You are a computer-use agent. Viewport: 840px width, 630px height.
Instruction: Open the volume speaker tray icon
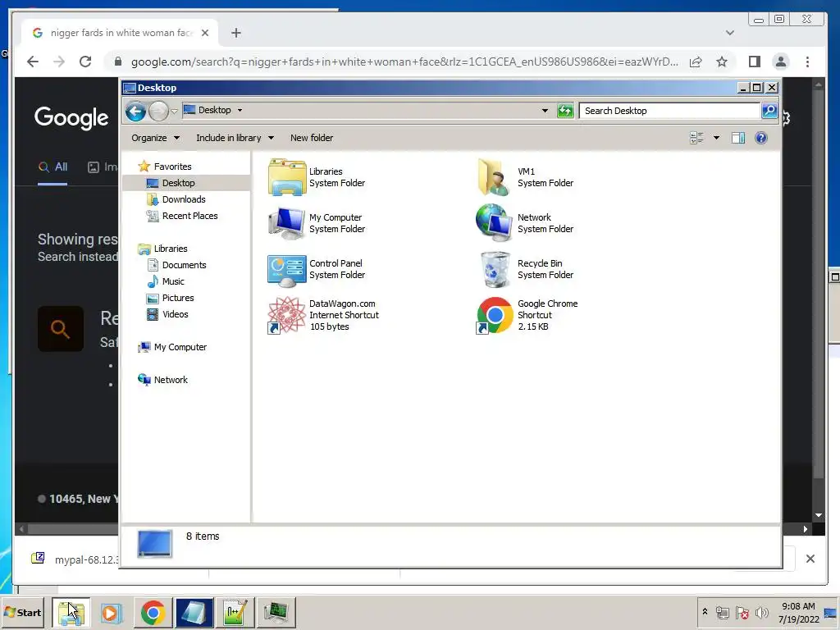pos(761,612)
